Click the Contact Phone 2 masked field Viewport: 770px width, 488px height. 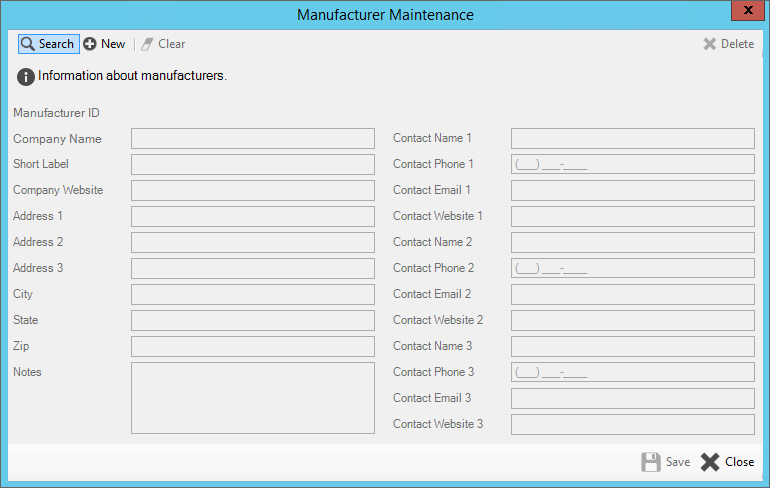pos(633,269)
